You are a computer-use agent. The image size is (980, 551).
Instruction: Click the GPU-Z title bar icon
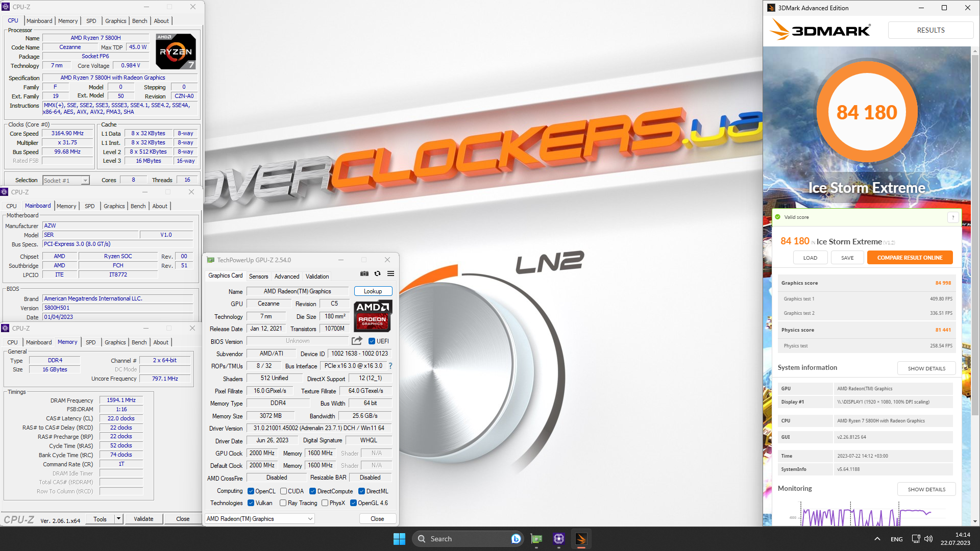pos(211,260)
